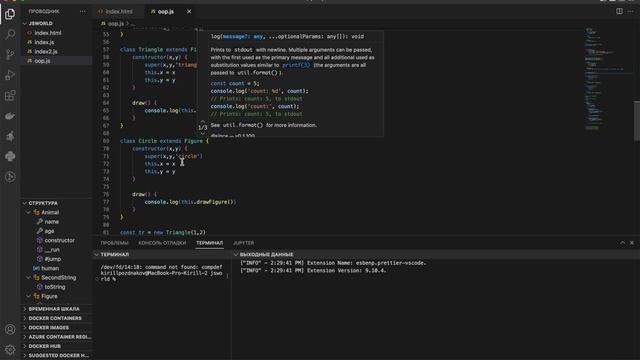Switch to the ПРОБЛЕМЫ panel tab
Screen dimensions: 640x360
114,243
